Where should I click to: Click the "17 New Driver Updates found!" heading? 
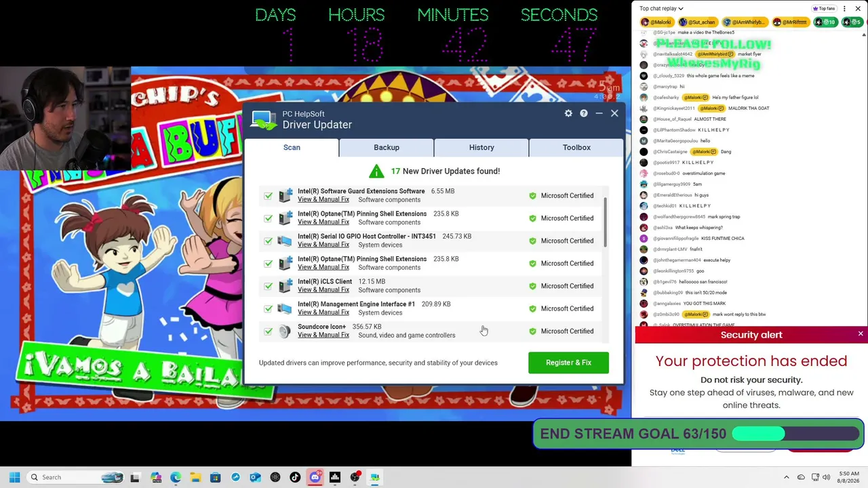tap(445, 171)
